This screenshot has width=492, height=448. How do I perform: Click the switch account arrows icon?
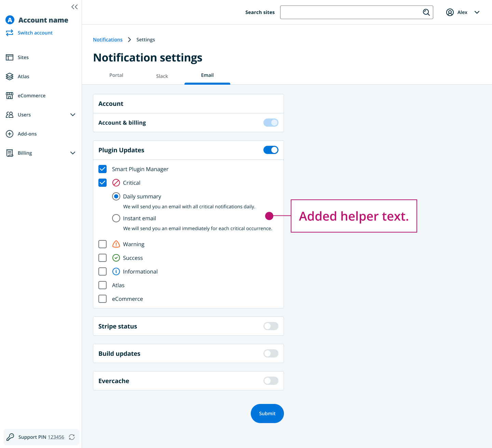10,33
